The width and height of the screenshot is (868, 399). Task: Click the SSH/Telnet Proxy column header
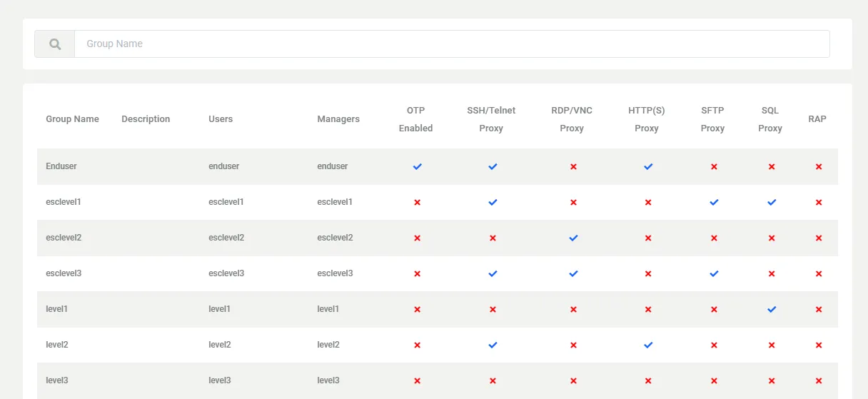(x=491, y=119)
